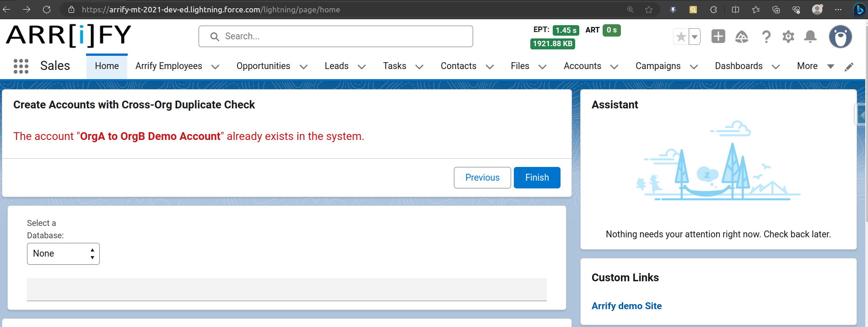The width and height of the screenshot is (868, 327).
Task: Expand the Opportunities tab chevron
Action: (x=303, y=67)
